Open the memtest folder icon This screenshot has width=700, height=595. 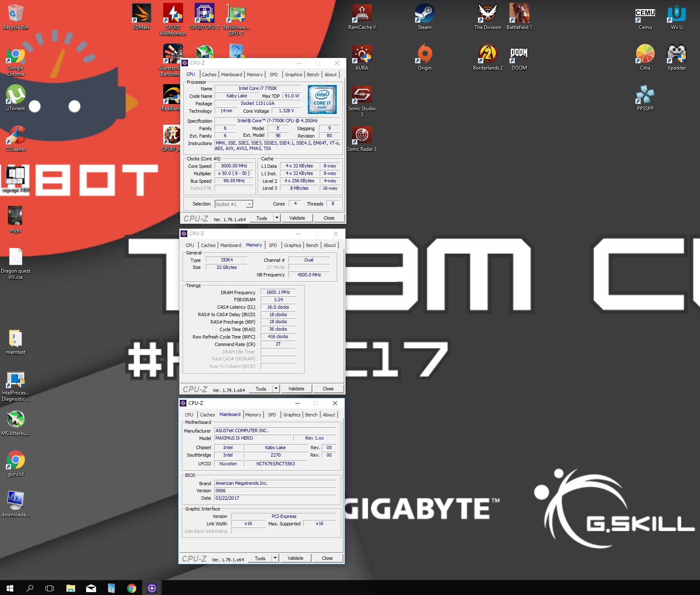tap(16, 341)
